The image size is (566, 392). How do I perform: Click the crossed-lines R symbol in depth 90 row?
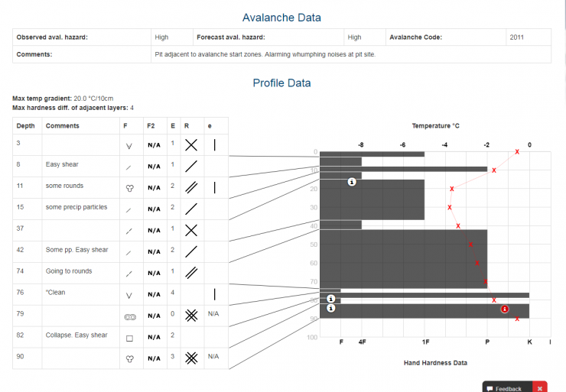pyautogui.click(x=191, y=357)
